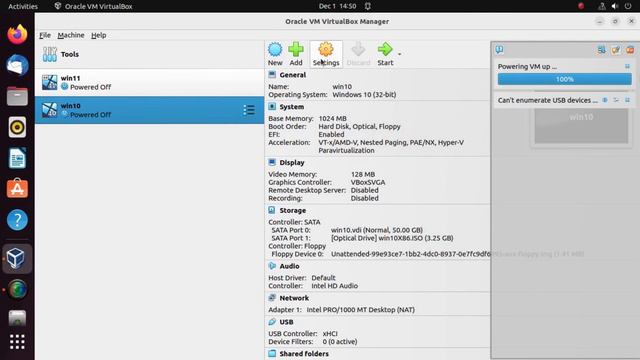Open Files manager from the dock

coord(17,96)
